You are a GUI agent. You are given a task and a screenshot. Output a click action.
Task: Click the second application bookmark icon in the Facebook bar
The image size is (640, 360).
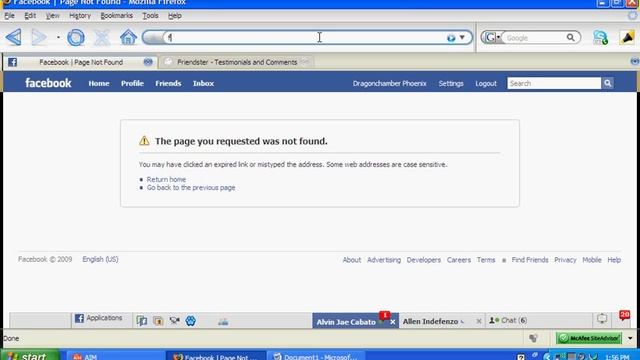point(158,321)
